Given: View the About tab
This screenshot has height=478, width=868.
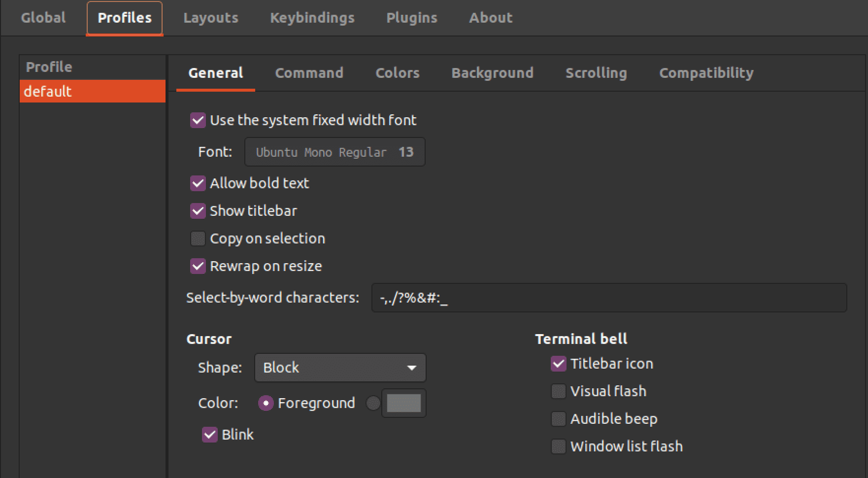Looking at the screenshot, I should (x=491, y=18).
